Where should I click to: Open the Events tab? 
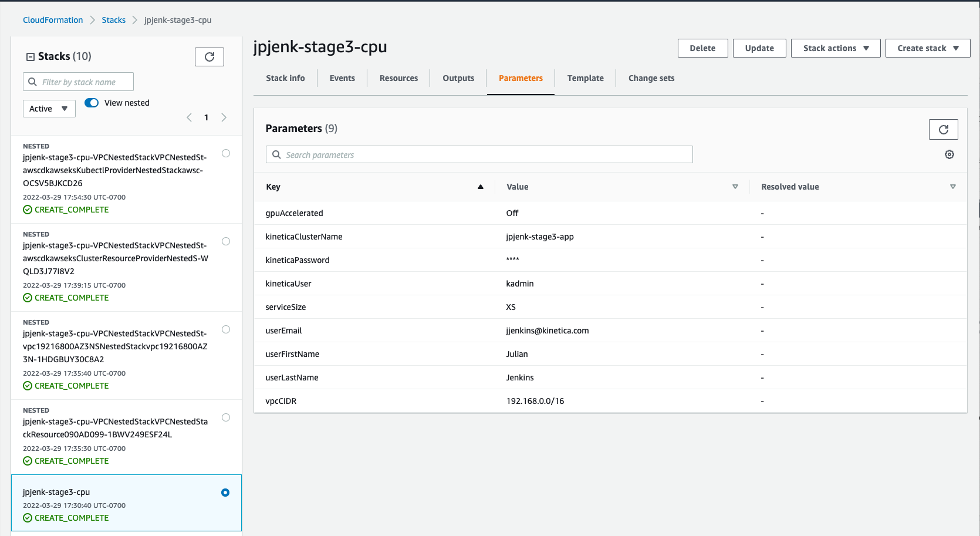click(342, 77)
